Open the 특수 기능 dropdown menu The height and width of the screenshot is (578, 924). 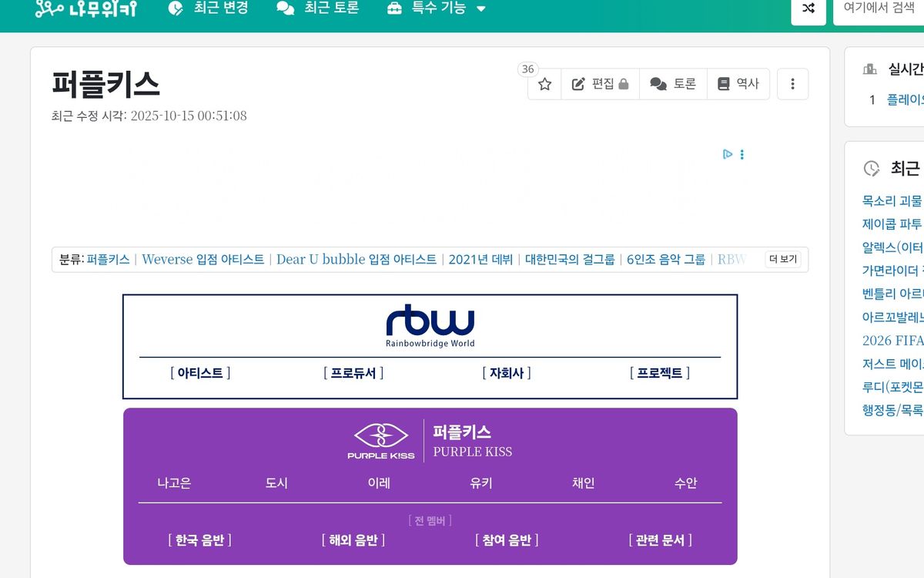point(437,8)
